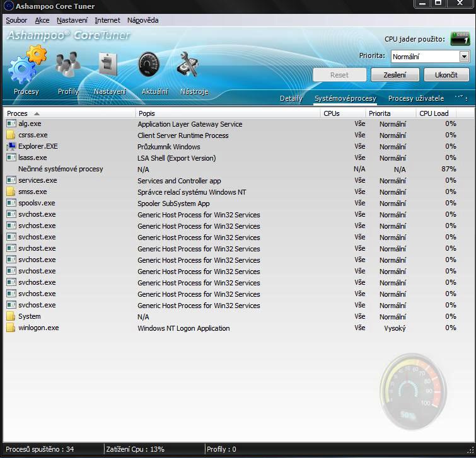Select Spooler SubSystem App description
This screenshot has width=476, height=458.
173,203
